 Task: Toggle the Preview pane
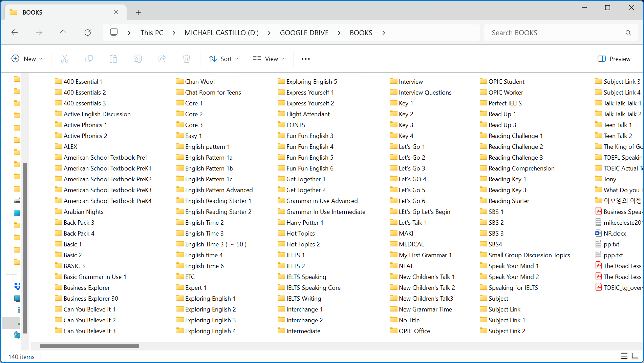(x=614, y=59)
